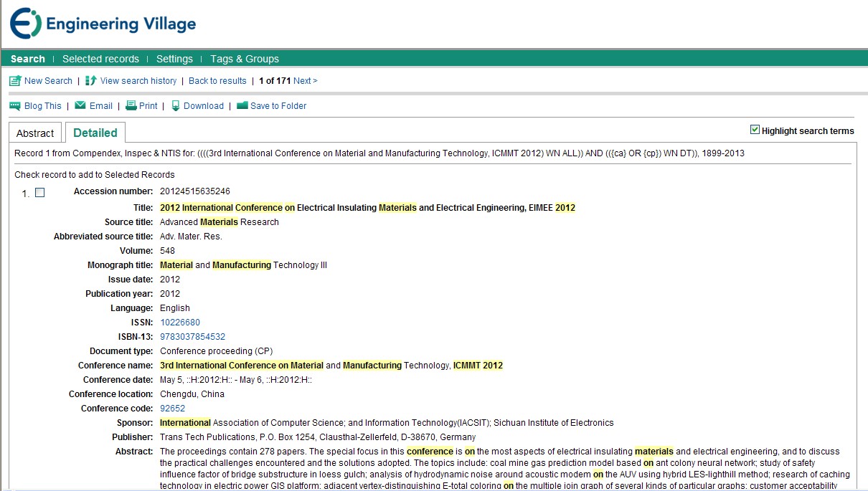Screen dimensions: 868x491
Task: Click the Download link text
Action: [x=204, y=106]
